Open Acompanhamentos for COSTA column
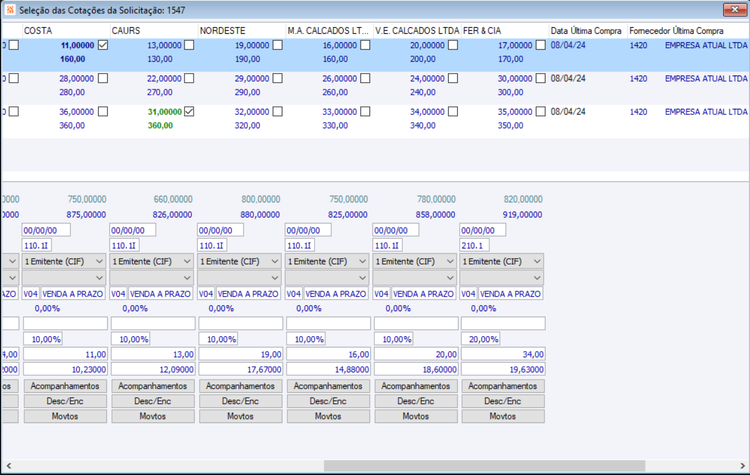This screenshot has height=475, width=750. tap(65, 386)
